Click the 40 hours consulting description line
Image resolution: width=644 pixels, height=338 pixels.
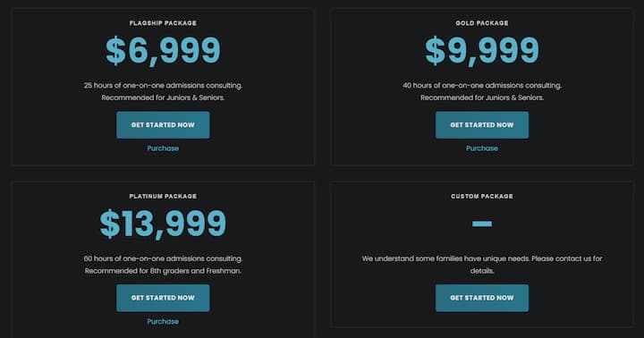[482, 86]
